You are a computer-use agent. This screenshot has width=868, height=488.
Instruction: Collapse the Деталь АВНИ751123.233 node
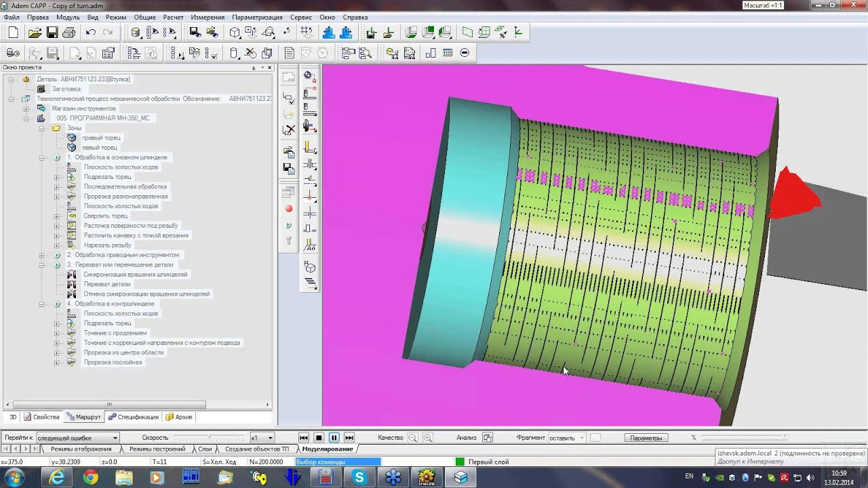[x=12, y=79]
